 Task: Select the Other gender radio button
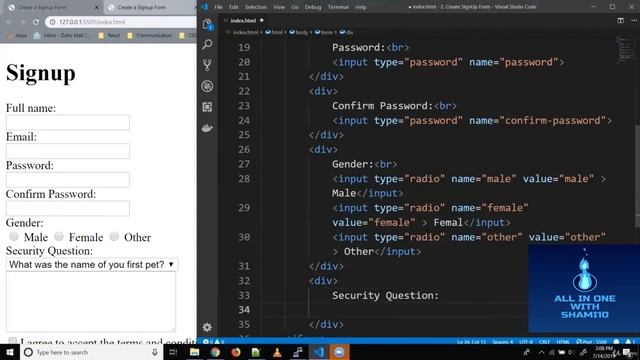pos(114,236)
